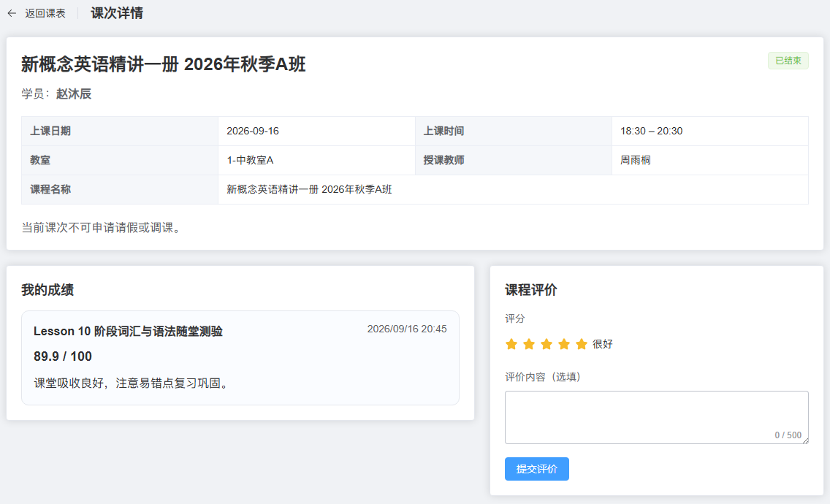Click the notice 当前课次不可申请请假或调课
Screen dimensions: 830x504
click(103, 228)
